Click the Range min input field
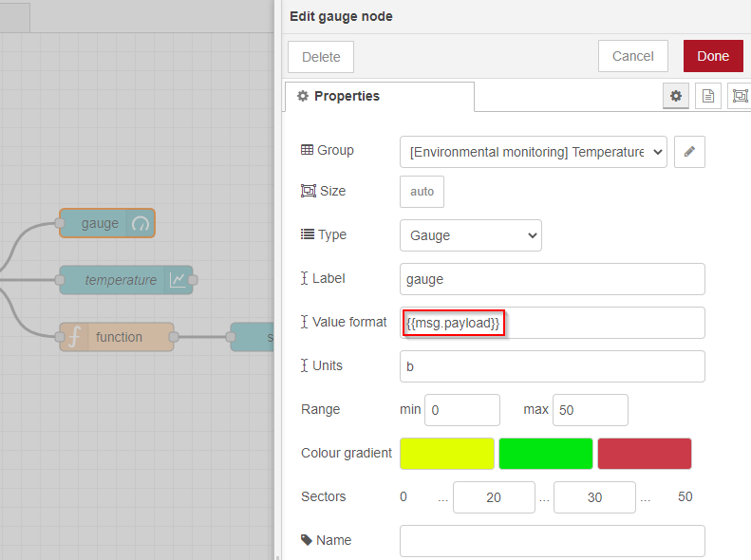This screenshot has width=751, height=560. [x=462, y=410]
